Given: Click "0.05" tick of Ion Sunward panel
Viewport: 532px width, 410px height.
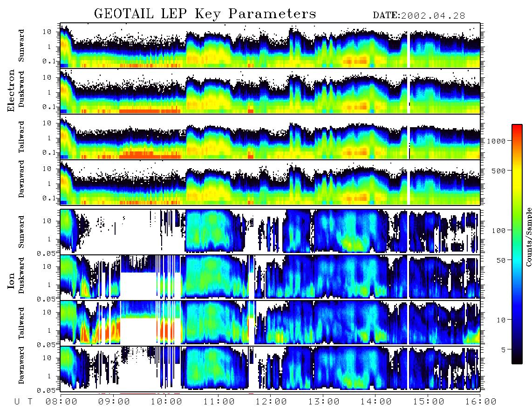Looking at the screenshot, I should [47, 253].
